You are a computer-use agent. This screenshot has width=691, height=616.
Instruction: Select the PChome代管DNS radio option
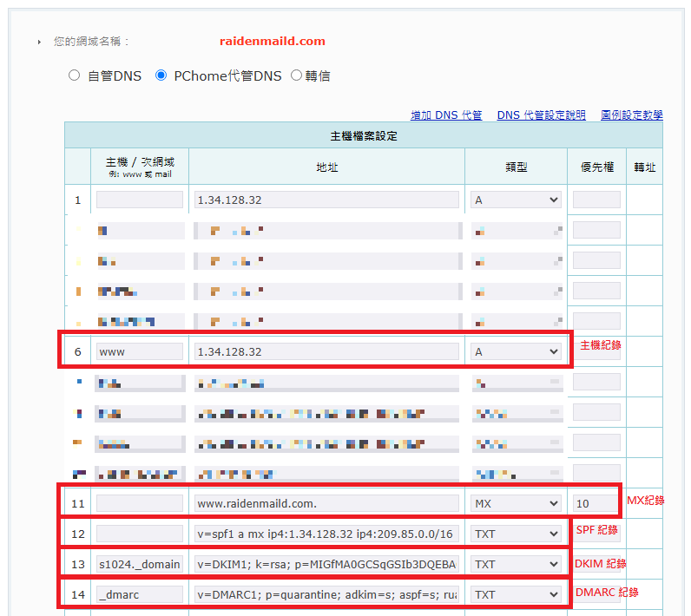pyautogui.click(x=161, y=75)
